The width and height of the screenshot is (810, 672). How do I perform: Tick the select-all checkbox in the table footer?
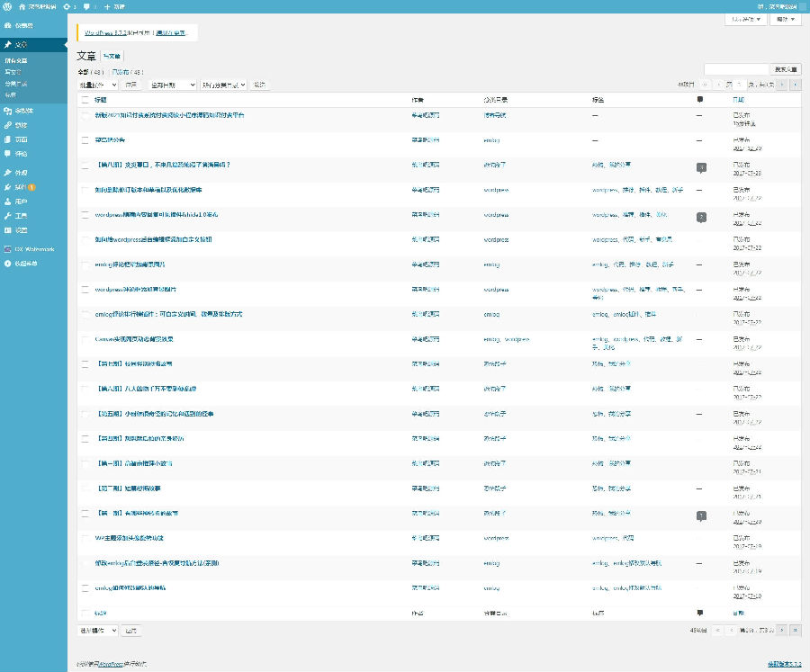tap(85, 614)
